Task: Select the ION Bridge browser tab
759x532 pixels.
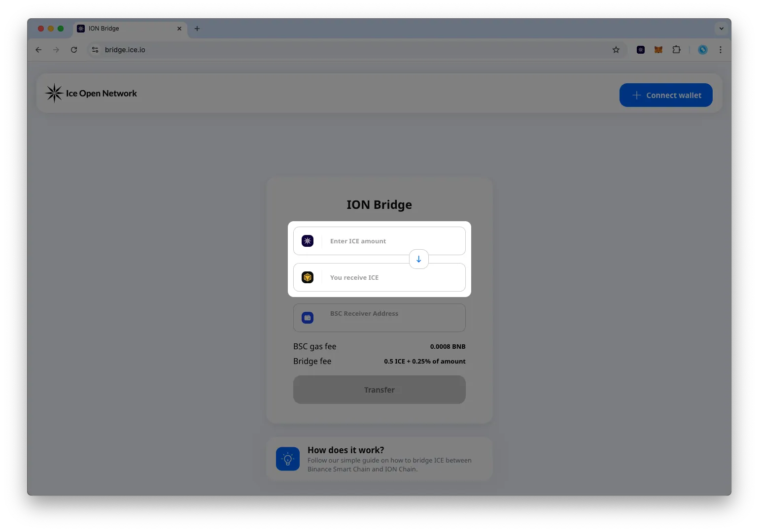Action: pos(130,29)
